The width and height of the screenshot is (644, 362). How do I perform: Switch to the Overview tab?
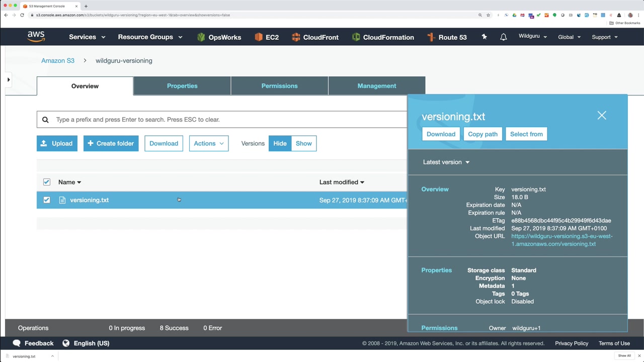point(85,86)
